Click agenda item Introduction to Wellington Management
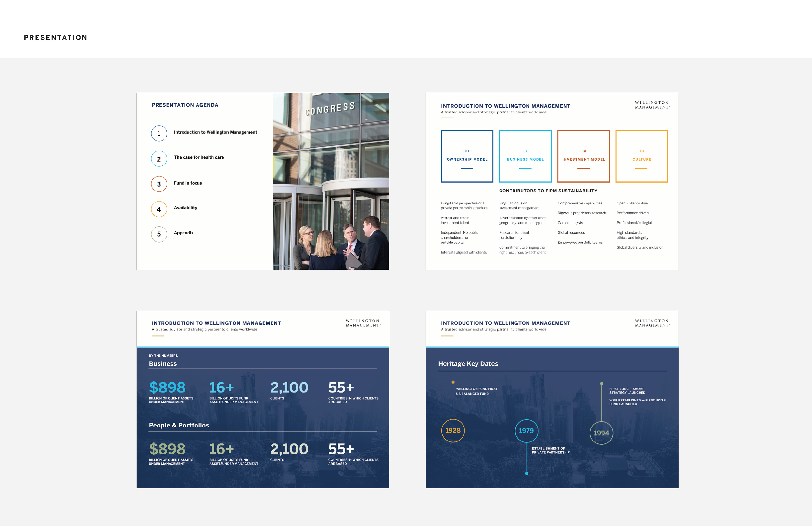This screenshot has width=812, height=526. point(215,132)
